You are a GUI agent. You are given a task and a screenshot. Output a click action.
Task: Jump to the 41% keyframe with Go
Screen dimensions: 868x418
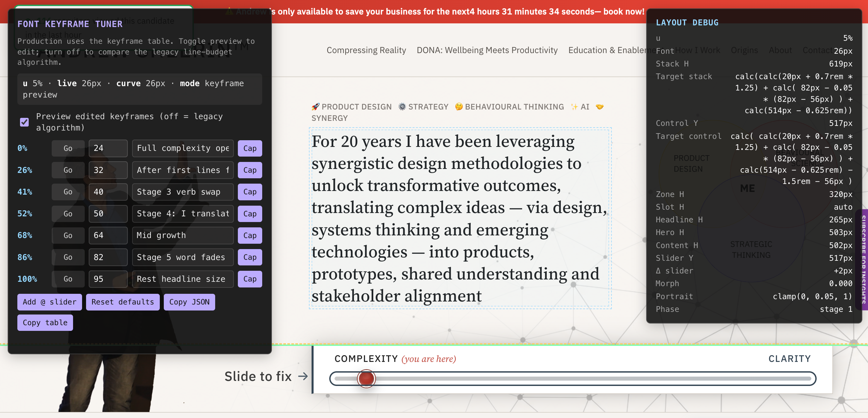[x=68, y=192]
